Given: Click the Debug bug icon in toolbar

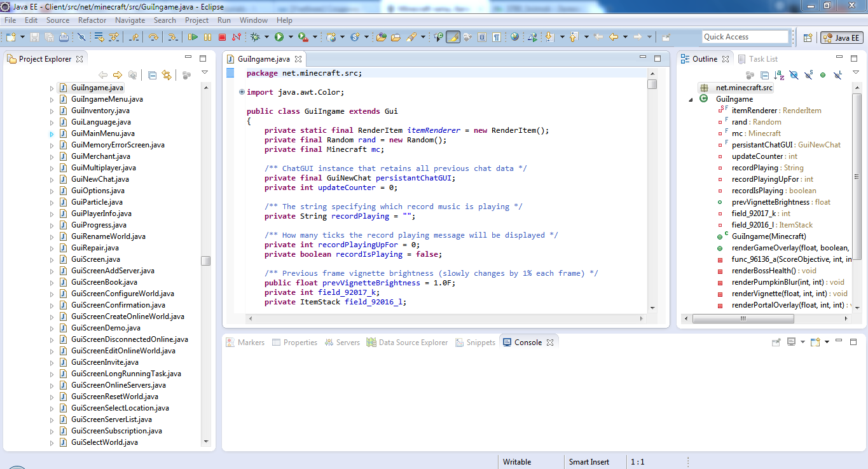Looking at the screenshot, I should 255,37.
